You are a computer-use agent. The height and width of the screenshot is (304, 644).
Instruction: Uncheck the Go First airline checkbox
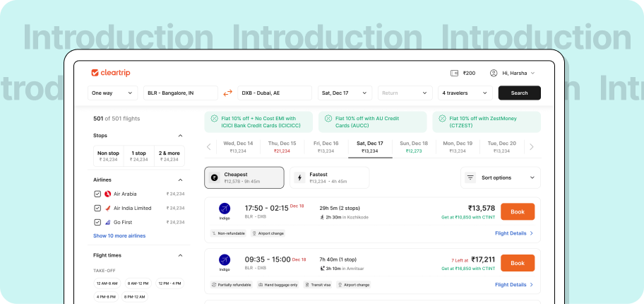tap(97, 222)
